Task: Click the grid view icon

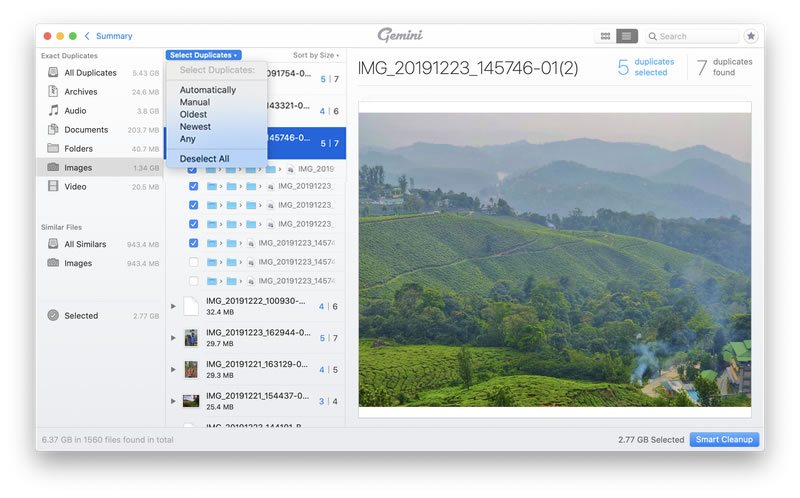Action: click(605, 36)
